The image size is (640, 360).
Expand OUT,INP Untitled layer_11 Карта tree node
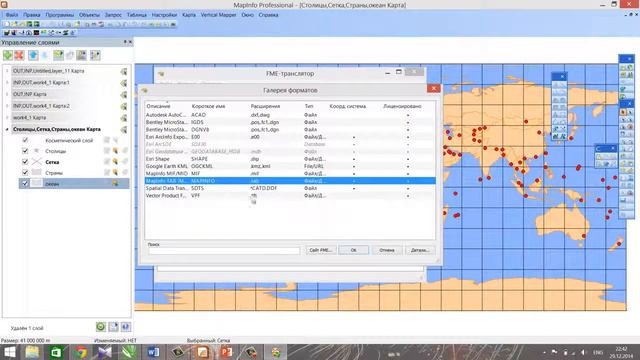7,71
